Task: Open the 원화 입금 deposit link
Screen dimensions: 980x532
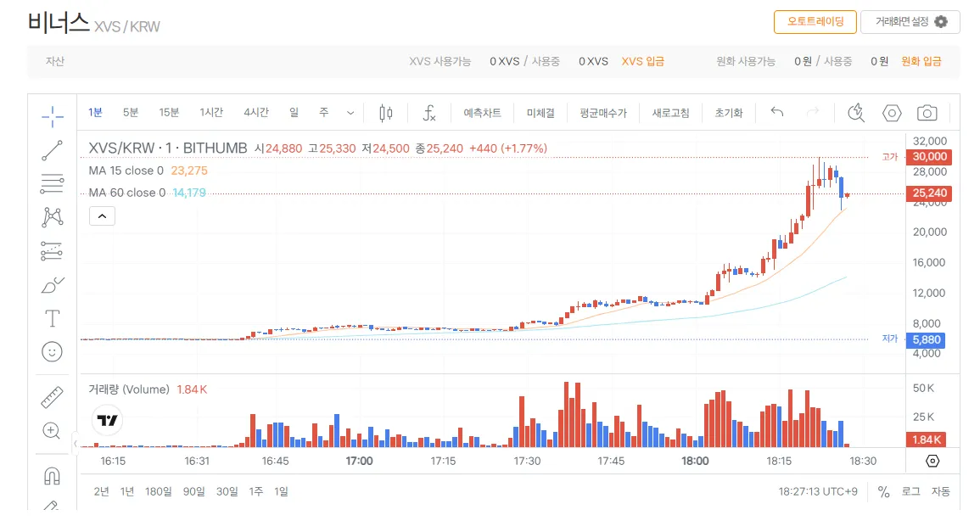Action: point(921,61)
